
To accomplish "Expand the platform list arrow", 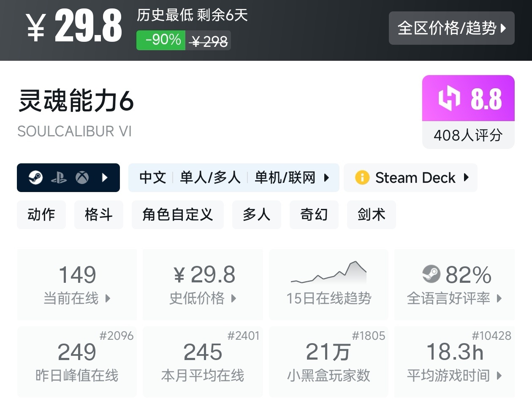I will [x=105, y=178].
